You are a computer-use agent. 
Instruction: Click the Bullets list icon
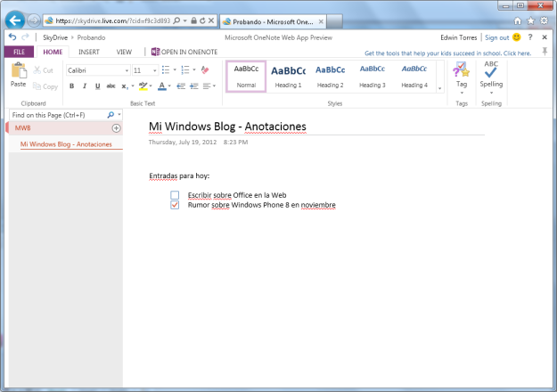tap(166, 69)
